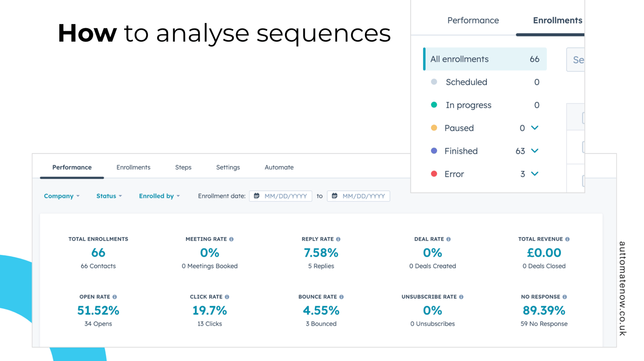This screenshot has height=361, width=644.
Task: Open the calendar picker for the end enrollment date
Action: (x=335, y=196)
